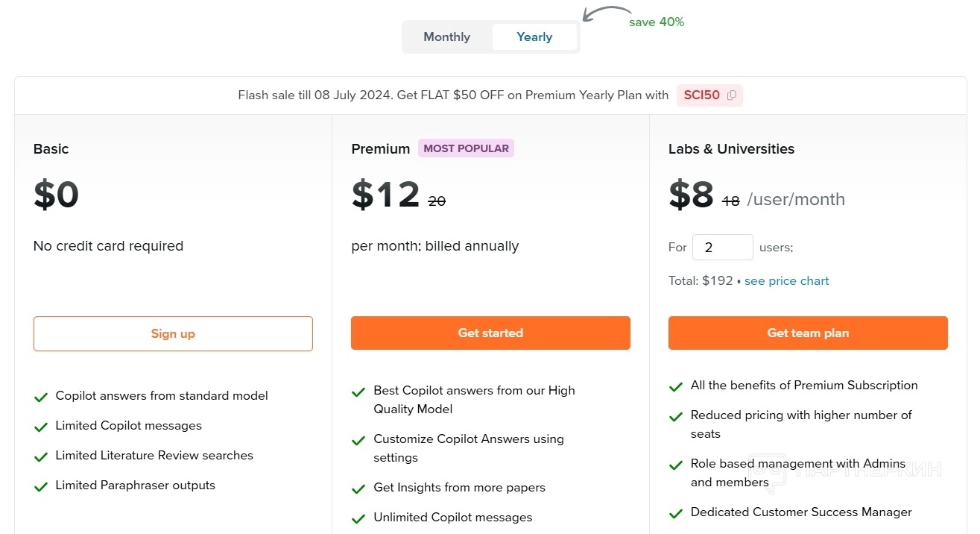Click checkmark beside Get Insights from more papers
Viewport: 980px width, 534px height.
click(x=358, y=489)
